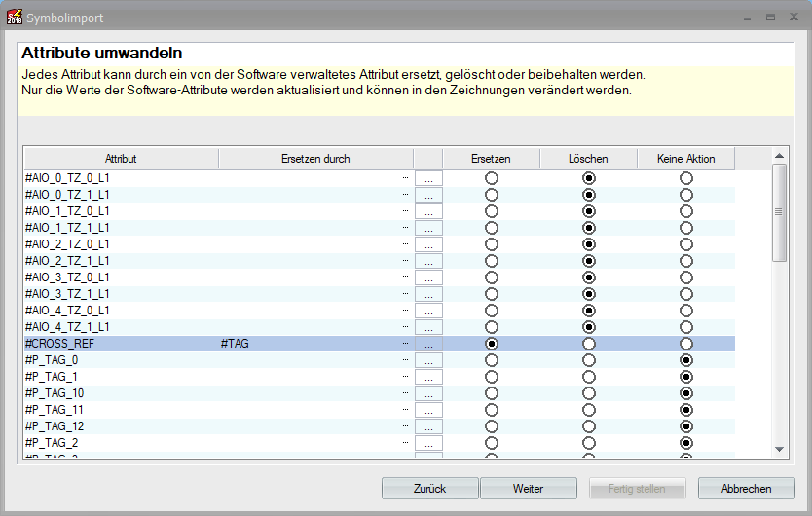Click the Löschen column header
812x516 pixels.
[588, 159]
